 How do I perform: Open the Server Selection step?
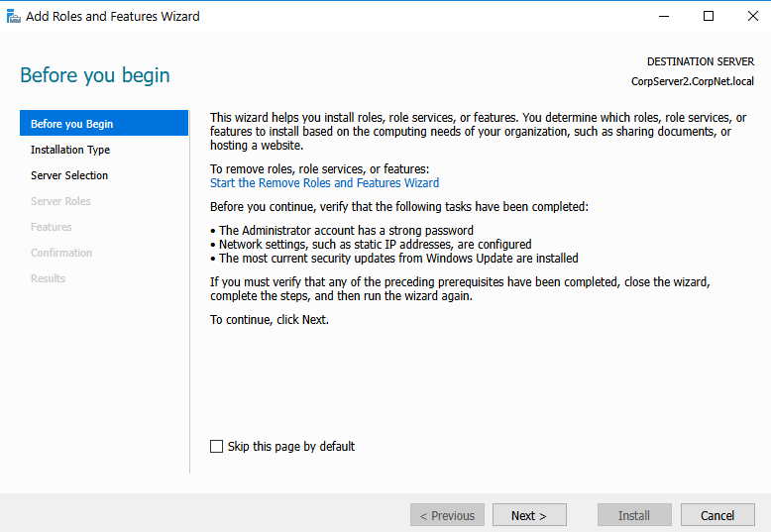click(x=69, y=175)
